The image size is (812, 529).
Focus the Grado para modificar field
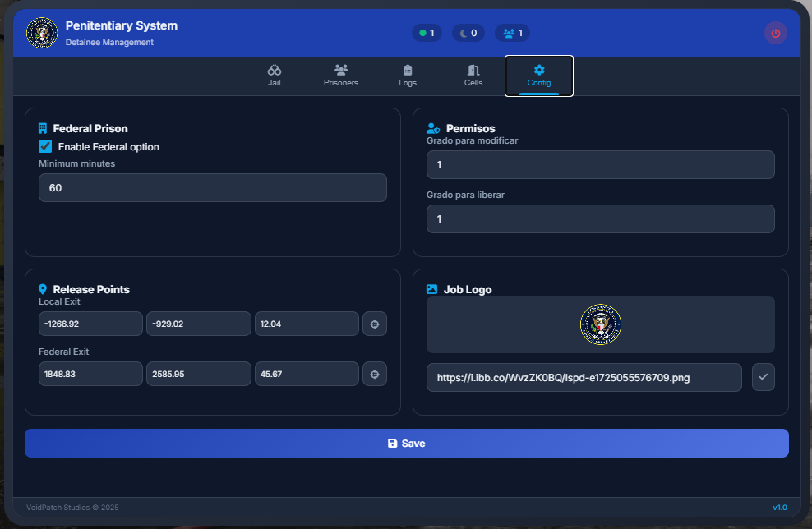pyautogui.click(x=600, y=164)
